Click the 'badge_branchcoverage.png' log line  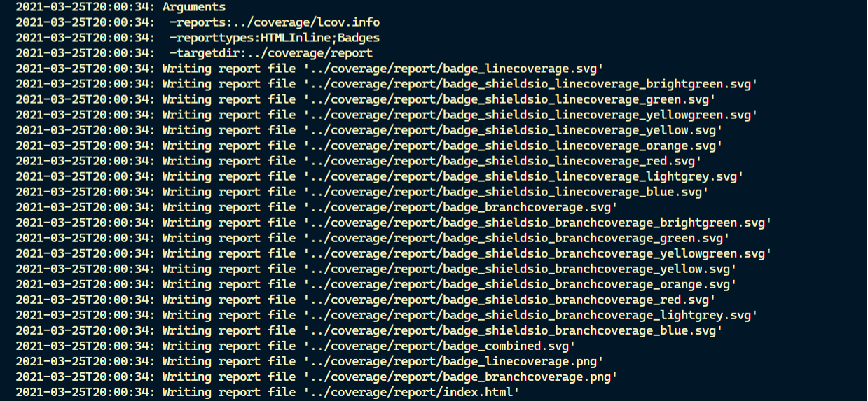[x=317, y=377]
